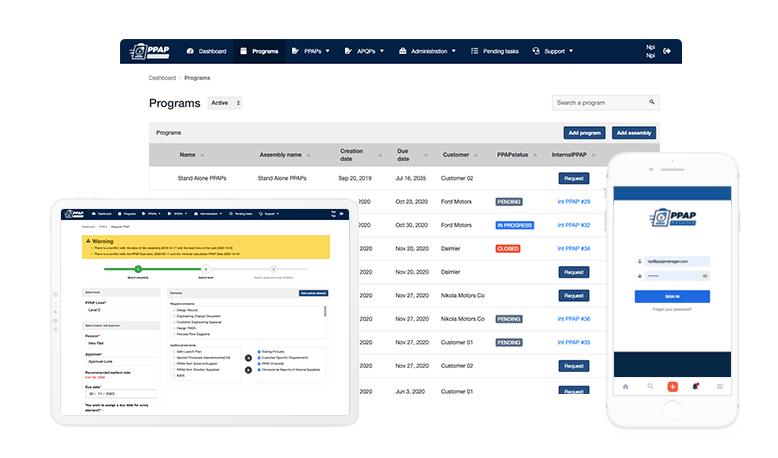This screenshot has height=458, width=778.
Task: Toggle Tooling Pictures option on the tablet
Action: pos(259,351)
